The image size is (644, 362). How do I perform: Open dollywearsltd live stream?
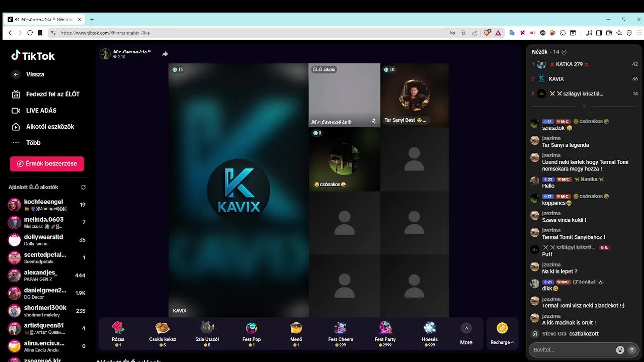[47, 240]
